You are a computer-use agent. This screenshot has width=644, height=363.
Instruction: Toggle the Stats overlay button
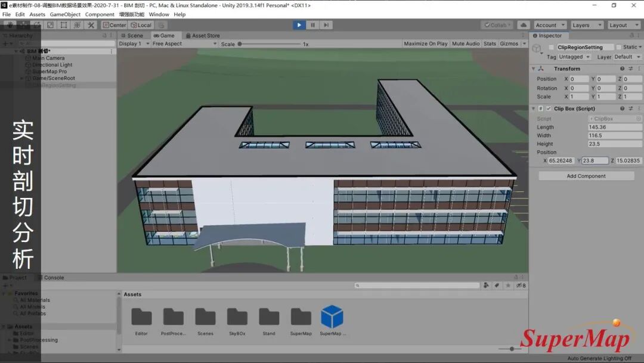(490, 44)
